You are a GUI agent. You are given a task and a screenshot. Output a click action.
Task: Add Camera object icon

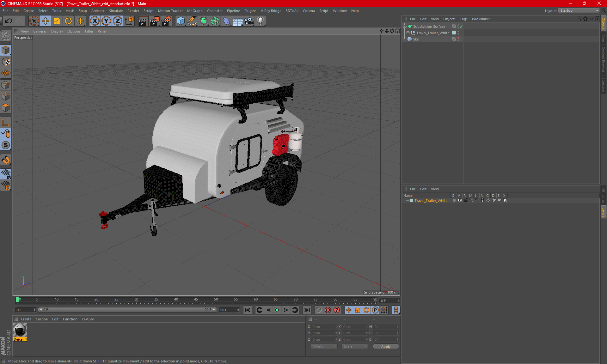(x=249, y=21)
